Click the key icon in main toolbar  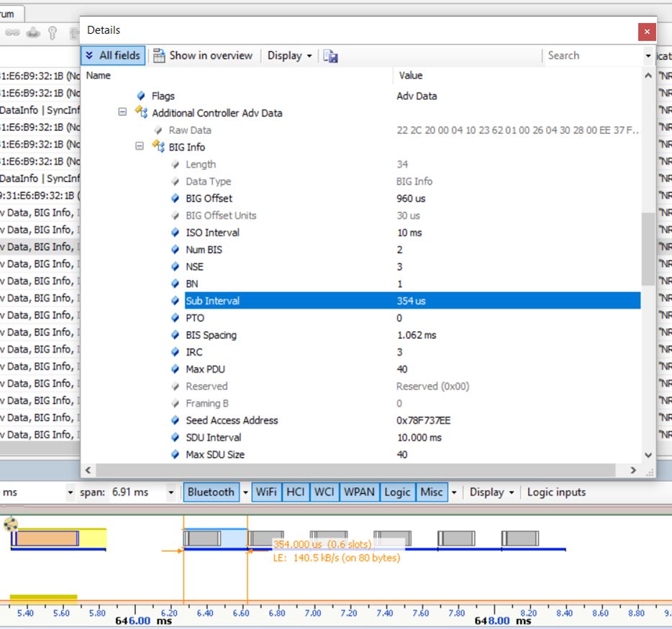point(53,32)
